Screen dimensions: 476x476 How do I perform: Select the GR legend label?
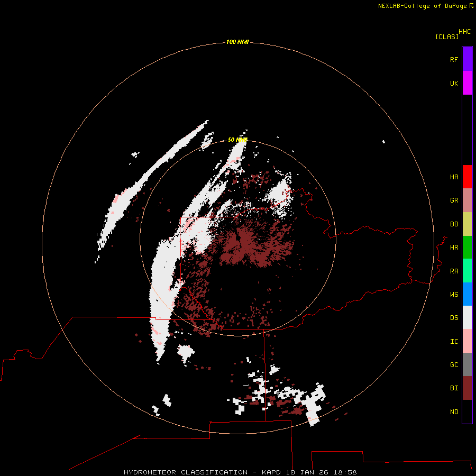click(x=454, y=200)
